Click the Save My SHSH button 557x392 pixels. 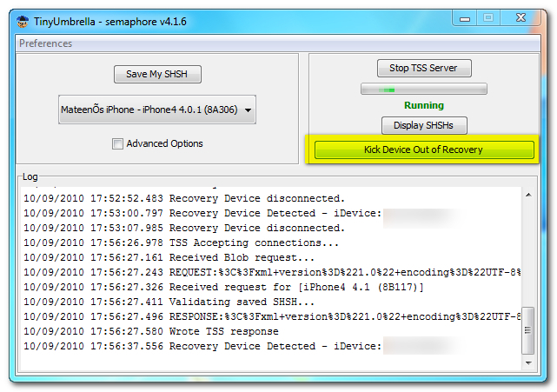156,74
